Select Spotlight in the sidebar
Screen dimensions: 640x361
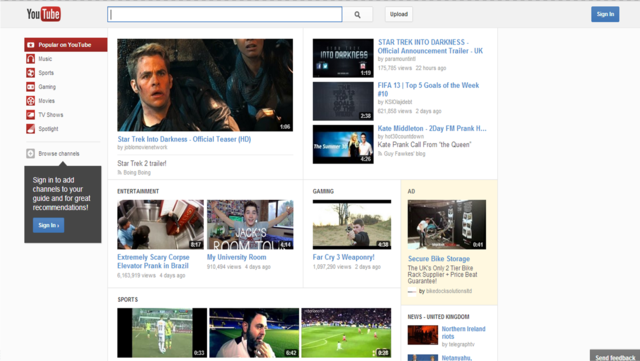(x=48, y=129)
